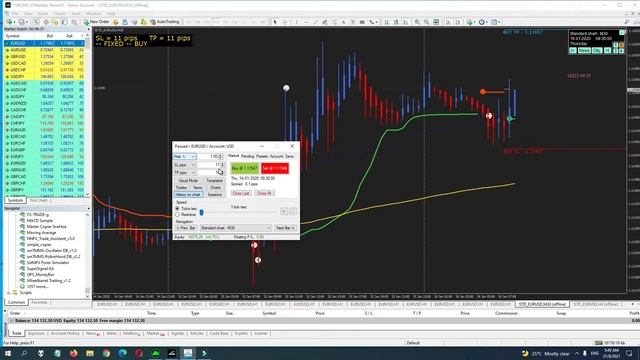Image resolution: width=640 pixels, height=360 pixels.
Task: Open the periodicity clock icon
Action: [x=482, y=22]
